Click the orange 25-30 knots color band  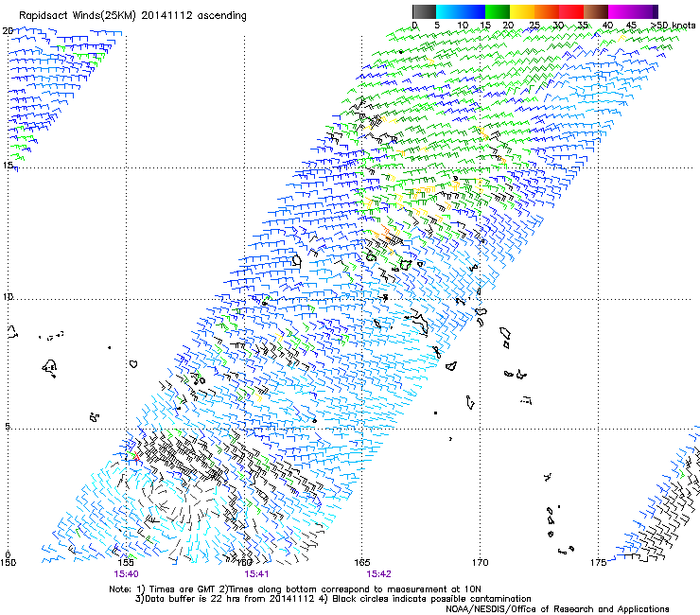tap(547, 11)
